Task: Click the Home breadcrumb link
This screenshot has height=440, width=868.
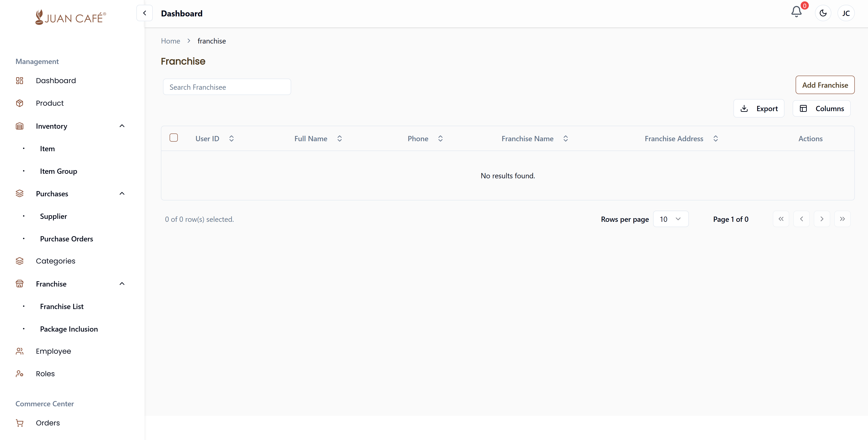Action: tap(171, 41)
